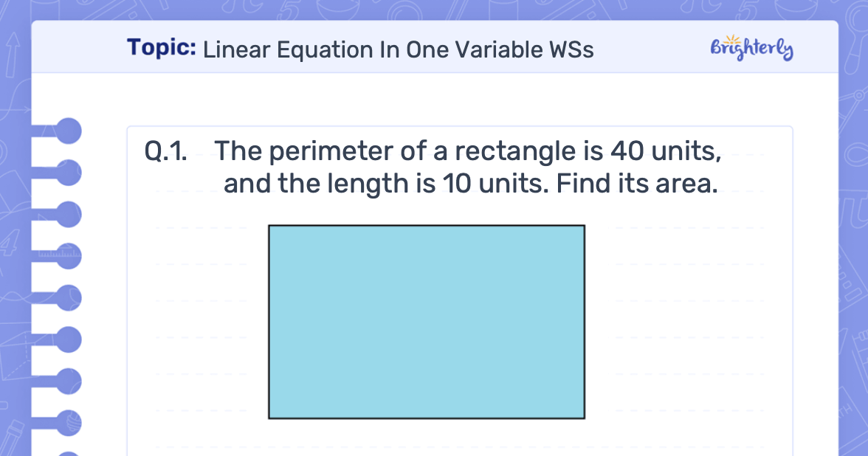868x456 pixels.
Task: Click the "Find its area." sentence
Action: tap(637, 183)
